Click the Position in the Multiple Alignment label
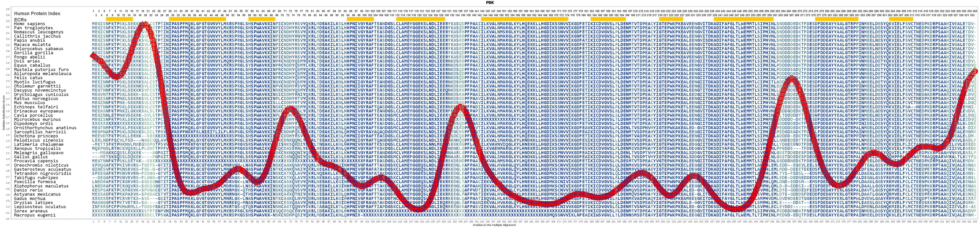 tap(494, 225)
